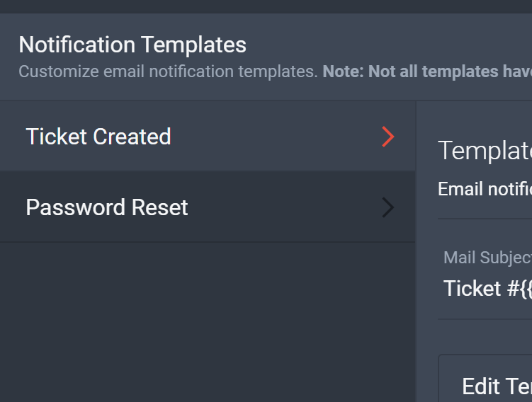Image resolution: width=532 pixels, height=402 pixels.
Task: Select the Ticket Created template
Action: click(x=208, y=137)
